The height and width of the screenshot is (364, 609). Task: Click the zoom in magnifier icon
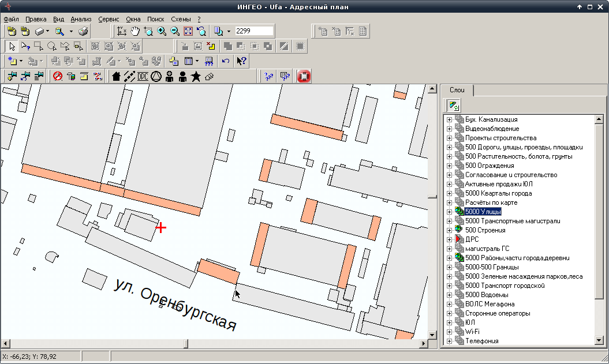pos(162,31)
